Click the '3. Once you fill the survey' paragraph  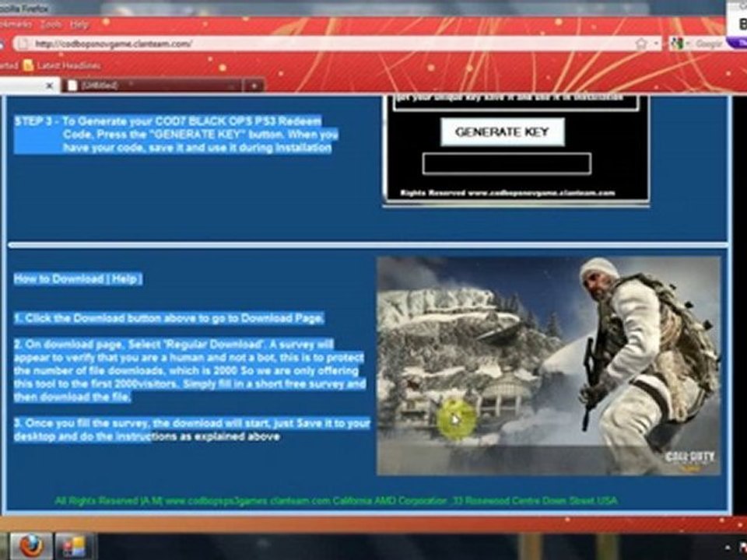point(192,429)
